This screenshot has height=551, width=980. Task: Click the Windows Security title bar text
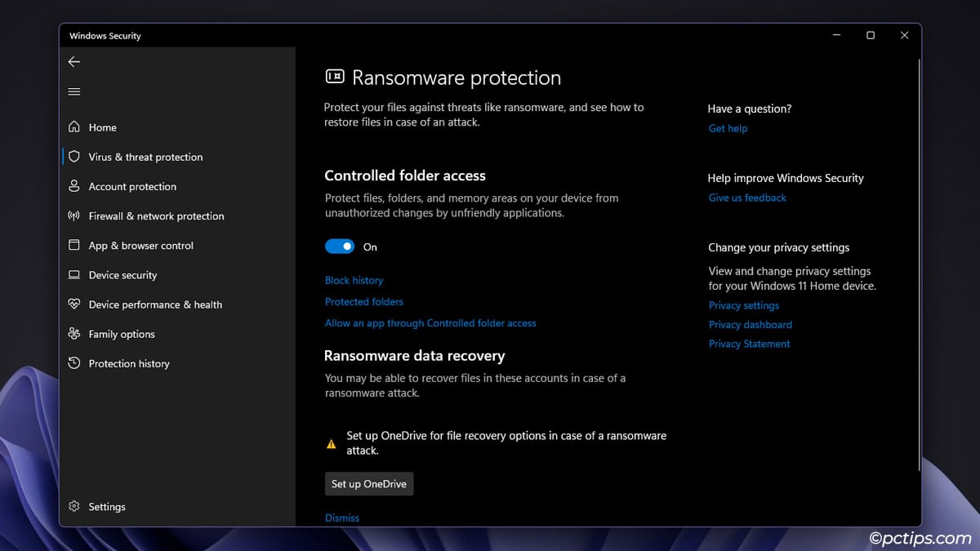coord(105,36)
